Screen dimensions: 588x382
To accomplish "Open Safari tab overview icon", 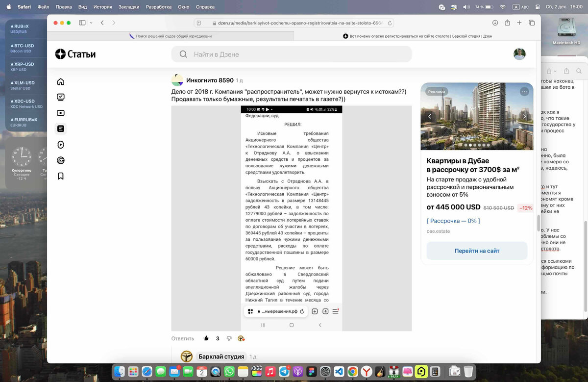I will [532, 23].
